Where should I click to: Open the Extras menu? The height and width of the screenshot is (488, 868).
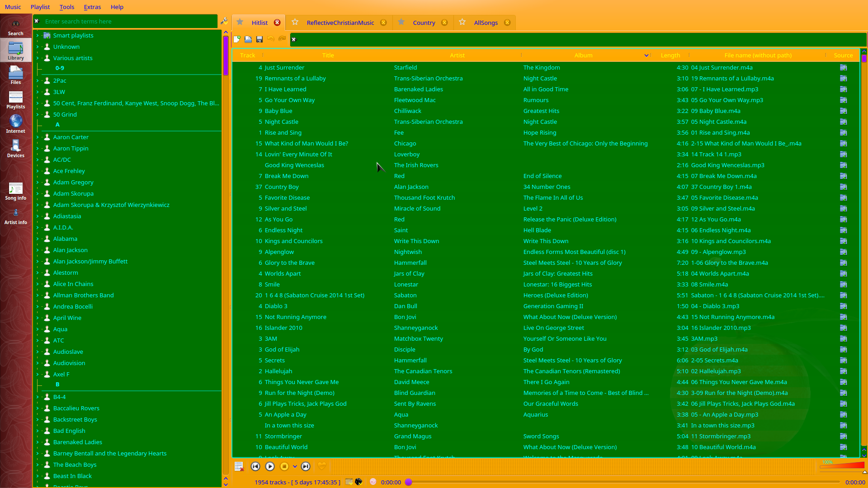tap(92, 7)
